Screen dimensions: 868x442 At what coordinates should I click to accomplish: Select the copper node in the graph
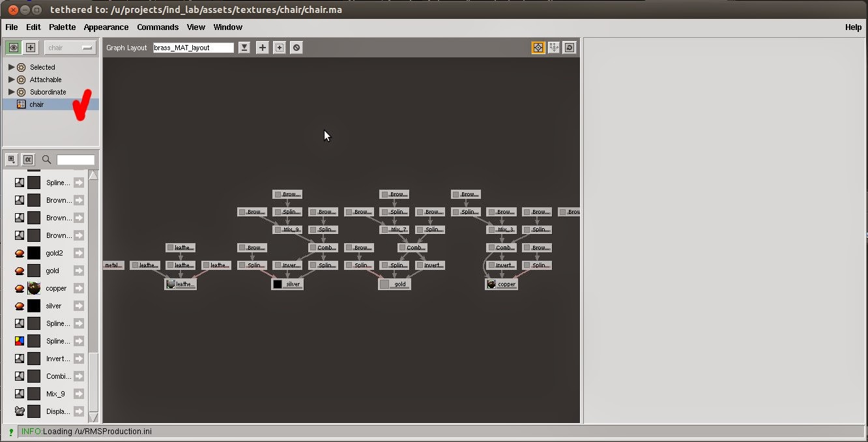[x=501, y=284]
